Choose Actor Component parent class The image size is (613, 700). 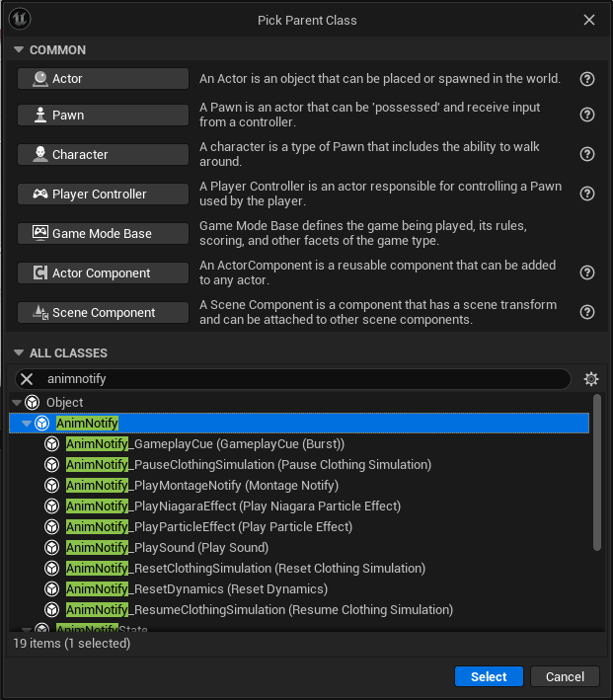(x=103, y=272)
